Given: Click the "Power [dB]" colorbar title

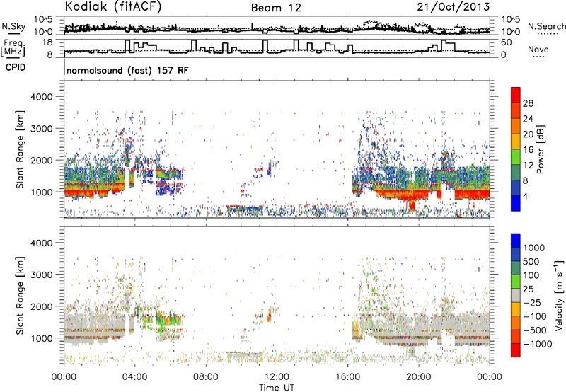Looking at the screenshot, I should (541, 149).
